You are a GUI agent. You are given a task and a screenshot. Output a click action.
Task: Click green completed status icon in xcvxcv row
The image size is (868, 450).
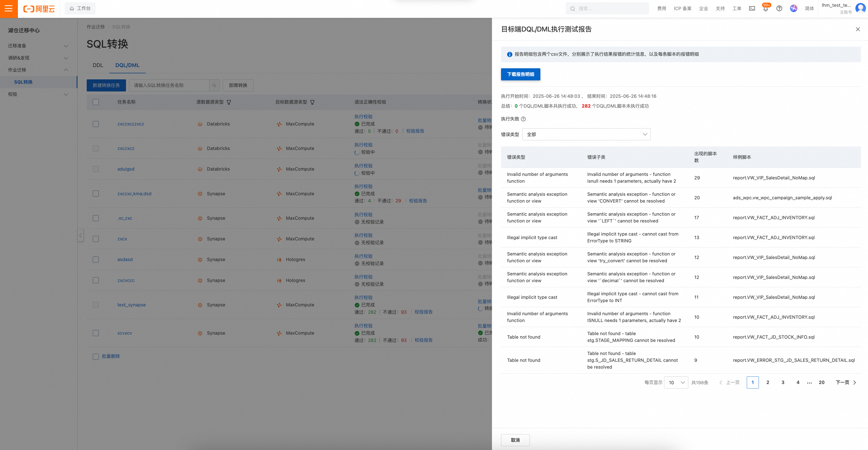click(357, 333)
